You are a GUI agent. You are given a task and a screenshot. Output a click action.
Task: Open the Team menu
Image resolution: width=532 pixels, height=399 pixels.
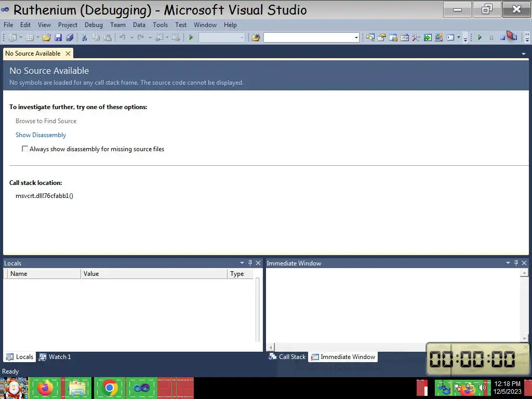pos(118,25)
